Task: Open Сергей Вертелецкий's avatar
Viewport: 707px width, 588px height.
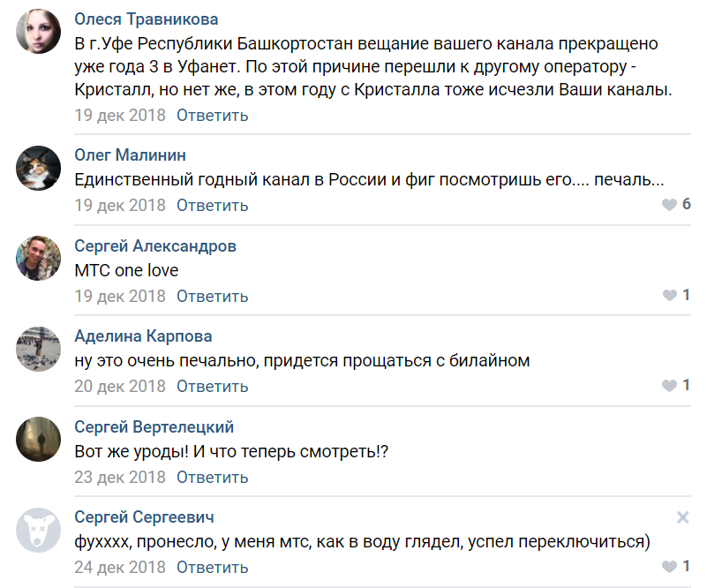Action: tap(39, 440)
